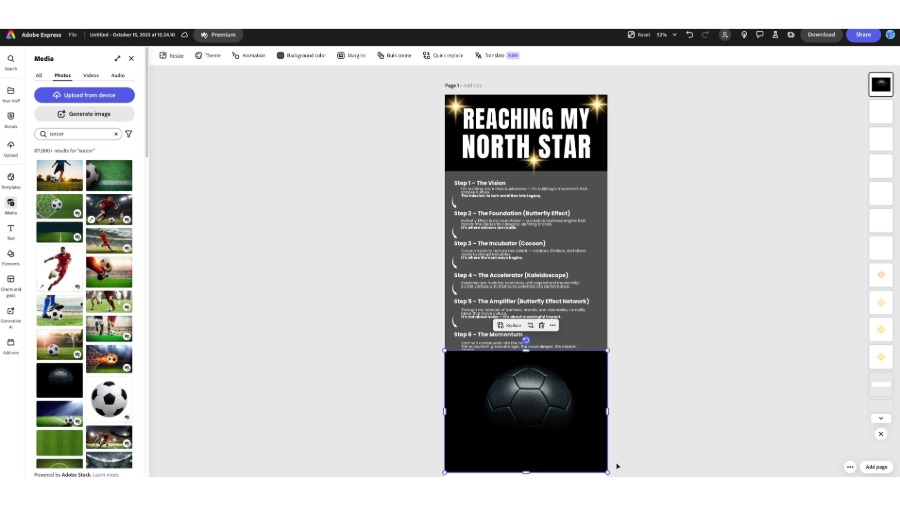Select the dark soccer ball on black thumbnail
Viewport: 900px width, 506px height.
[60, 380]
